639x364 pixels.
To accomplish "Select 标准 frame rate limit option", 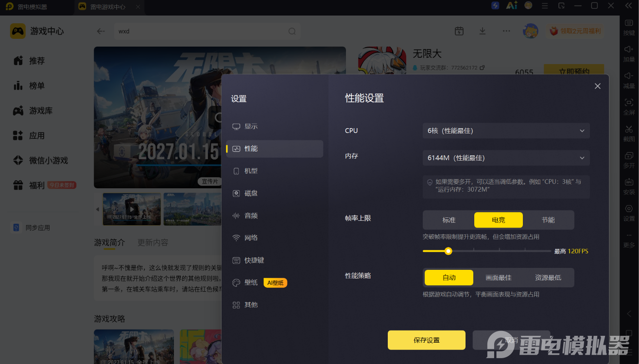I will click(x=449, y=220).
